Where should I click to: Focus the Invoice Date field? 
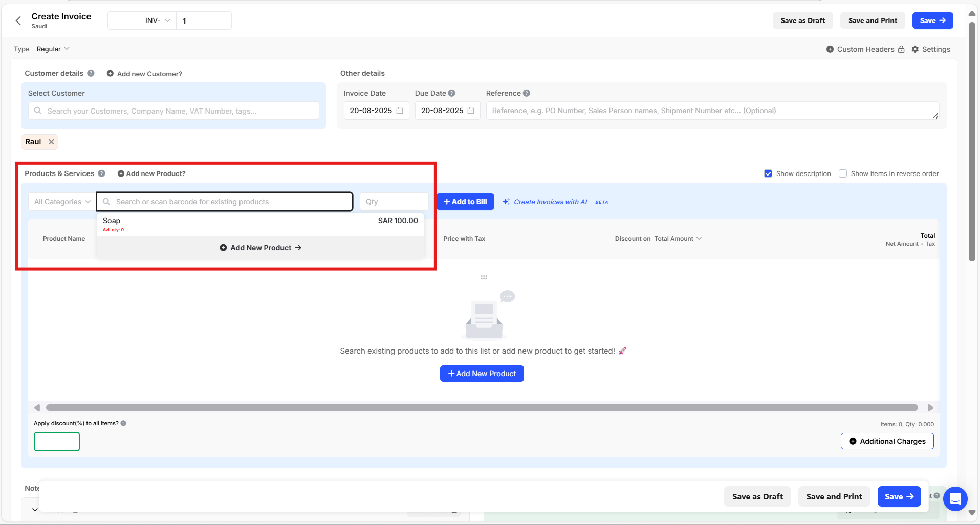pyautogui.click(x=376, y=111)
